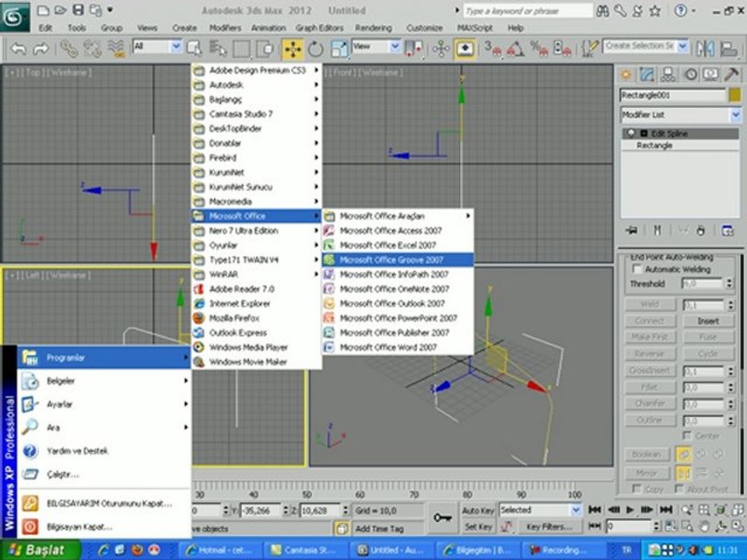Open Mozilla Firefox from programs list
Screen dimensions: 747x560
[256, 318]
